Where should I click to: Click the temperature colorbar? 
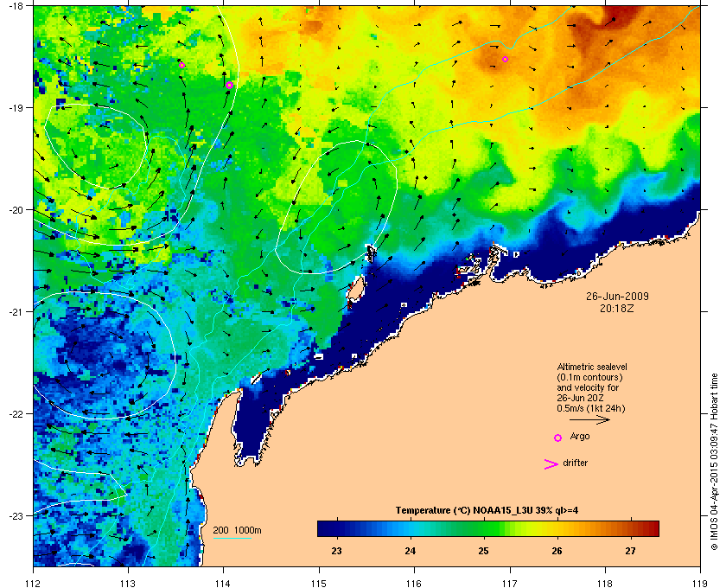pos(488,528)
